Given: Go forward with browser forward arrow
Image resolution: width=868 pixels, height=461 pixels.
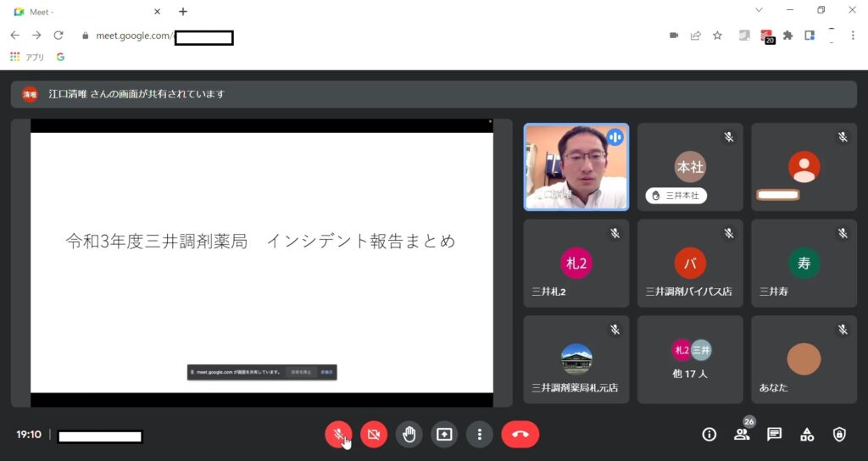Looking at the screenshot, I should coord(36,36).
